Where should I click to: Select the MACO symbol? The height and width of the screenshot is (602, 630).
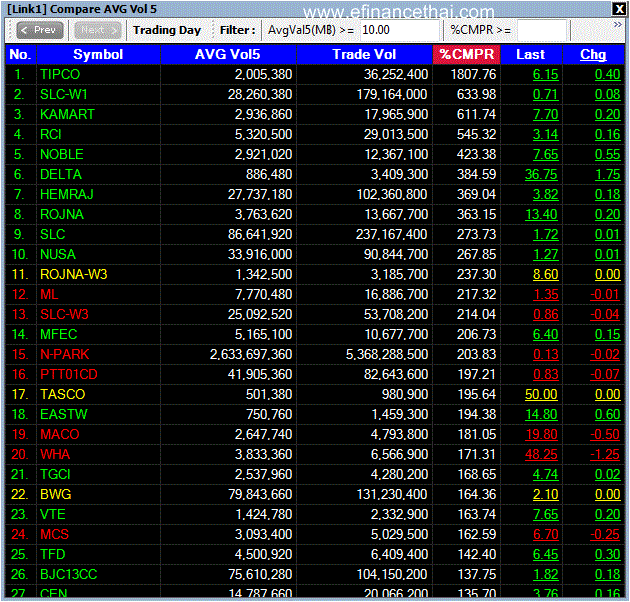pyautogui.click(x=60, y=434)
